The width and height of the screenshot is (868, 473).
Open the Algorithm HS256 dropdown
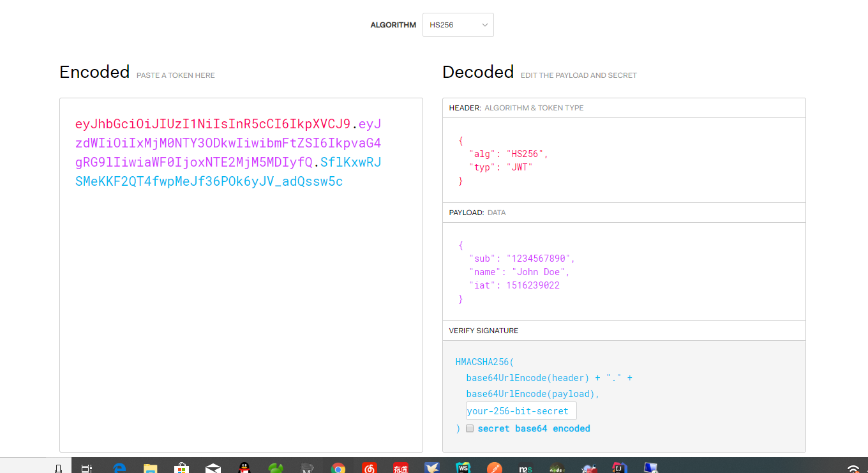pos(458,25)
